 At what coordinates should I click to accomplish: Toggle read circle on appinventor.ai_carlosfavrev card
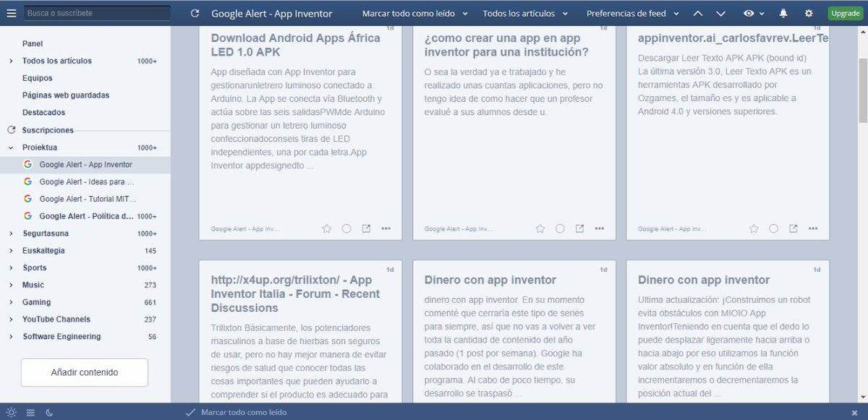point(773,228)
